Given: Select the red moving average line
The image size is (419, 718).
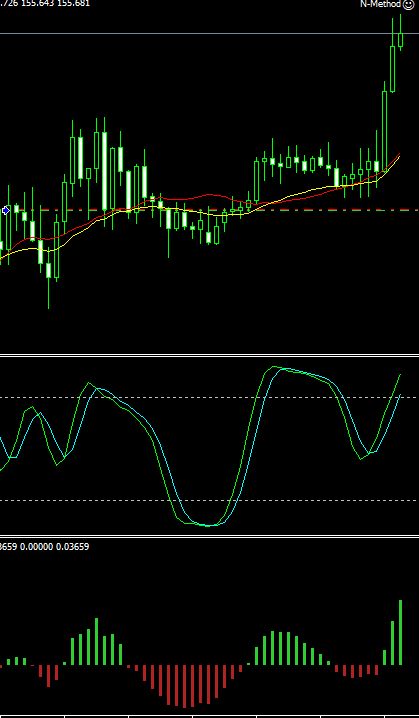Looking at the screenshot, I should tap(211, 195).
